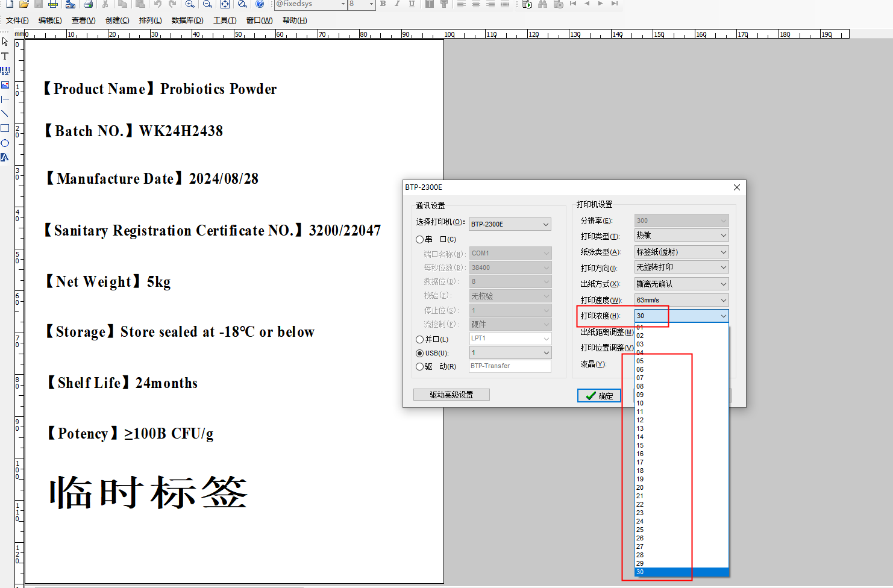Click the Print icon in toolbar
Image resolution: width=893 pixels, height=588 pixels.
pyautogui.click(x=89, y=4)
